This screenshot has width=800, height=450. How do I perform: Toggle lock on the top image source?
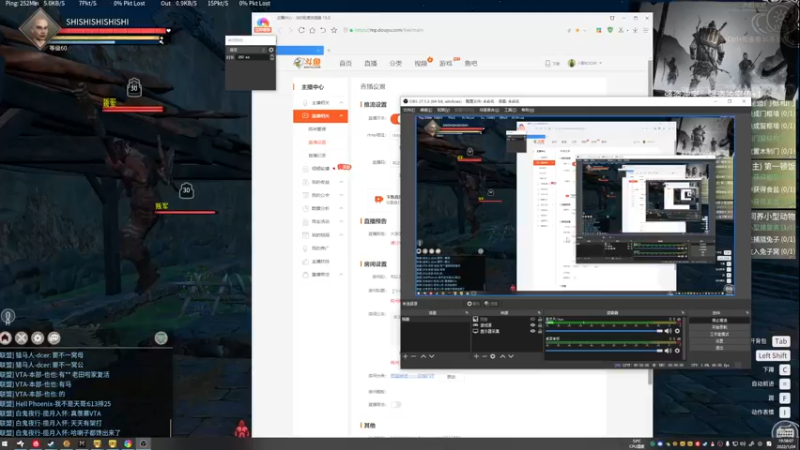pos(540,319)
